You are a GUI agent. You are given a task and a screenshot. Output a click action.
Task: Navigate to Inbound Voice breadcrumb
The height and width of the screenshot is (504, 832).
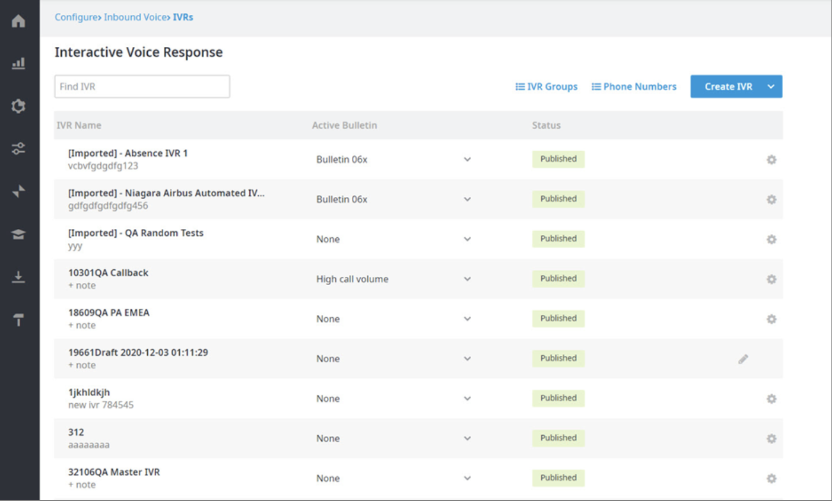(135, 17)
